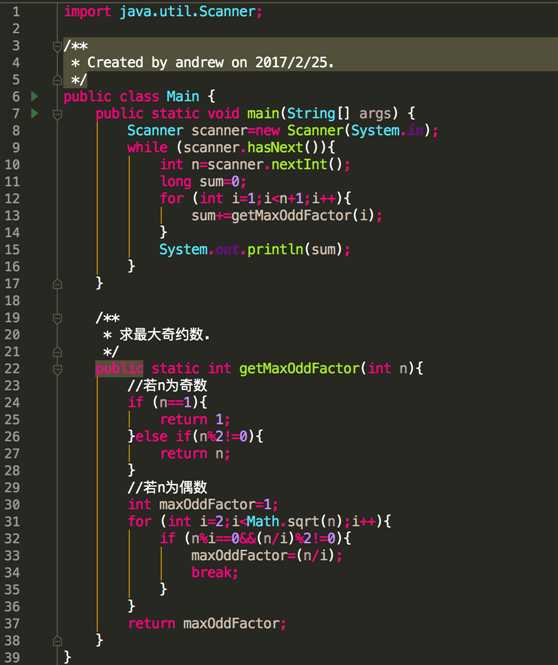Screen dimensions: 558x665
Task: Run the main method from line 7 gutter arrow
Action: click(35, 114)
